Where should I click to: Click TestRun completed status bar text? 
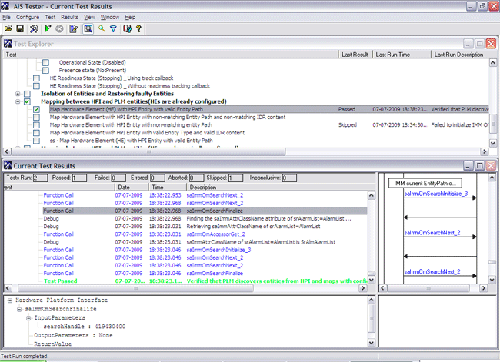(24, 356)
